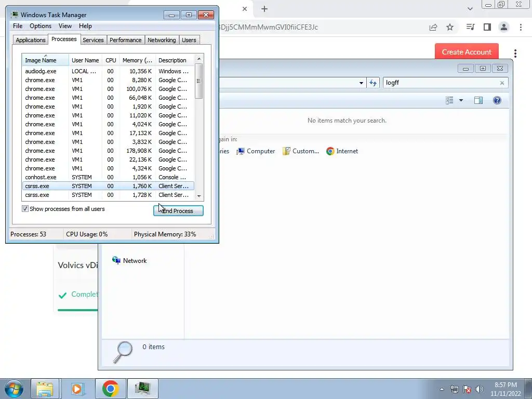This screenshot has height=399, width=532.
Task: Open Chrome's media control queue icon
Action: coord(470,27)
